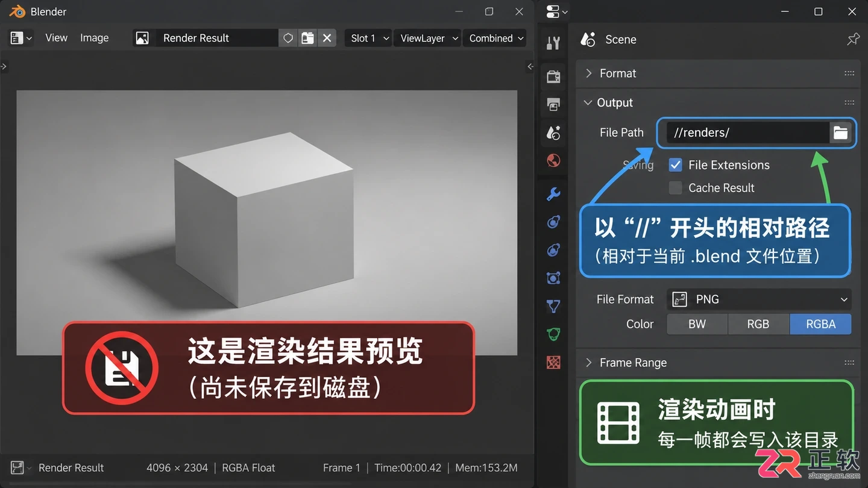Switch to the Output properties printer tab

pyautogui.click(x=553, y=104)
